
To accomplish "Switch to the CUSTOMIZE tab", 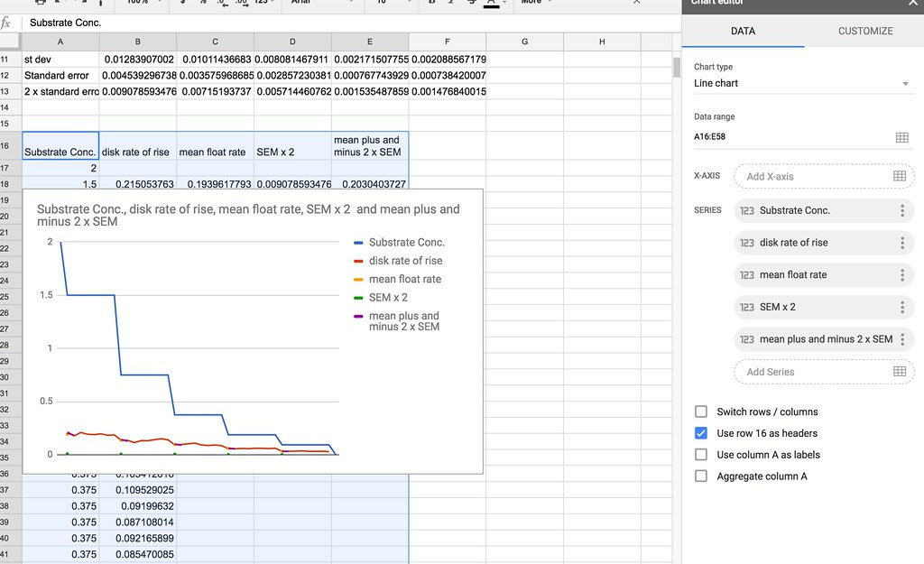I will point(864,31).
